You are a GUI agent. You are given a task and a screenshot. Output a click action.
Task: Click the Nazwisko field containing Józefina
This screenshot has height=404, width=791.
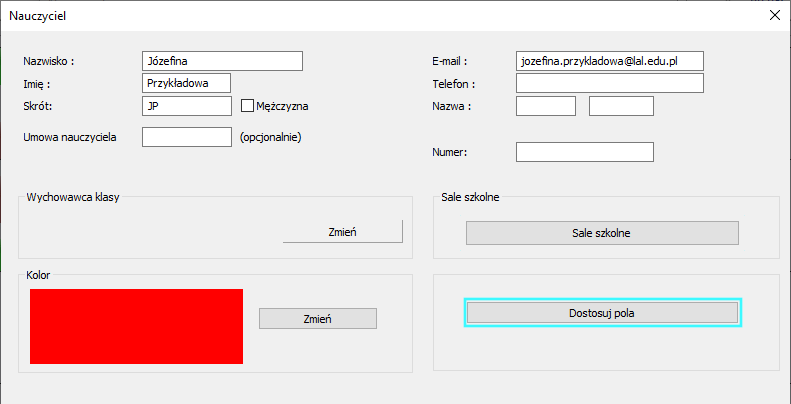[x=222, y=61]
